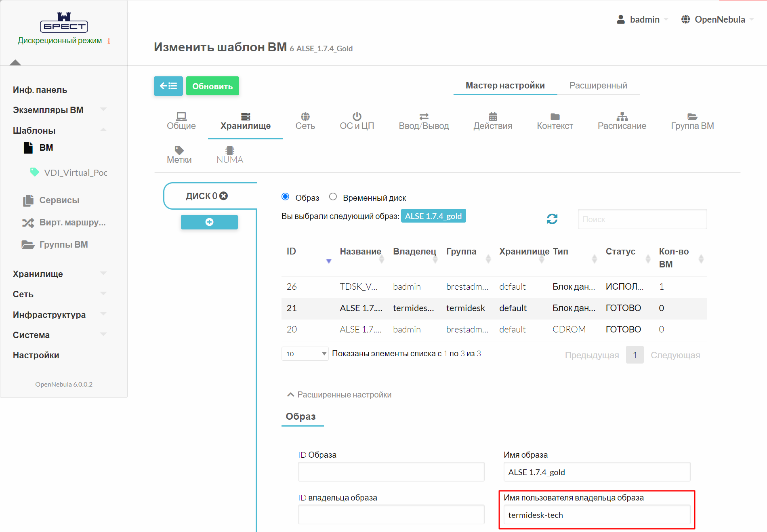Switch to the Расширенный tab
767x532 pixels.
598,86
